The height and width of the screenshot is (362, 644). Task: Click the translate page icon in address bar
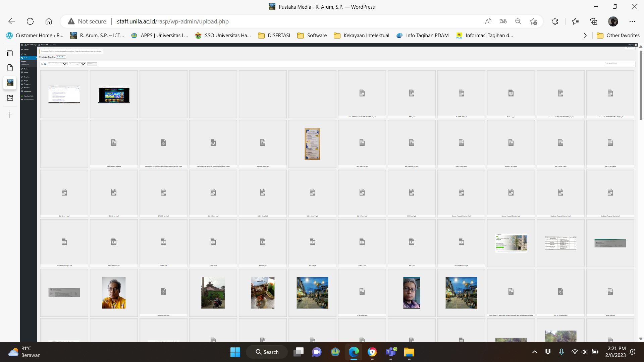coord(503,21)
